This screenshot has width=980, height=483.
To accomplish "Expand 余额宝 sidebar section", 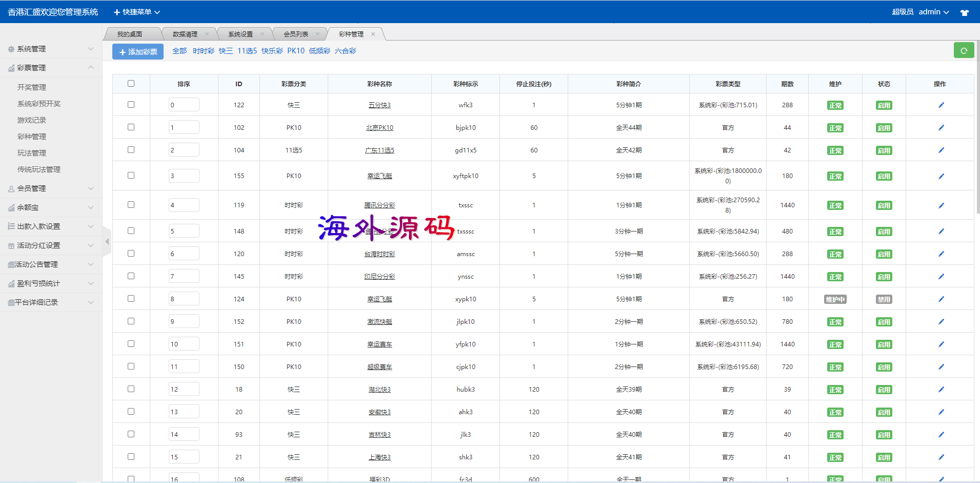I will 51,207.
